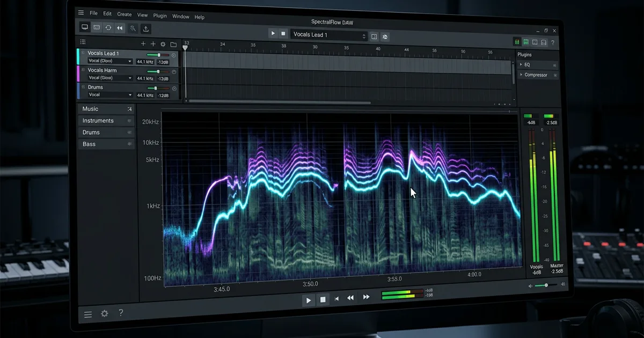
Task: Open Vocal (Clool) dropdown on Vocals Lead 1
Action: (111, 61)
